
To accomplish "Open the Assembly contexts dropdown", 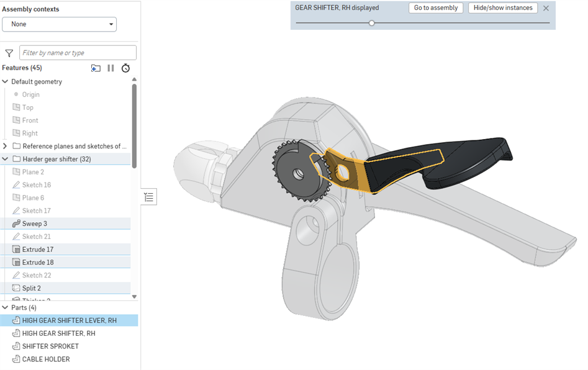I will [60, 24].
